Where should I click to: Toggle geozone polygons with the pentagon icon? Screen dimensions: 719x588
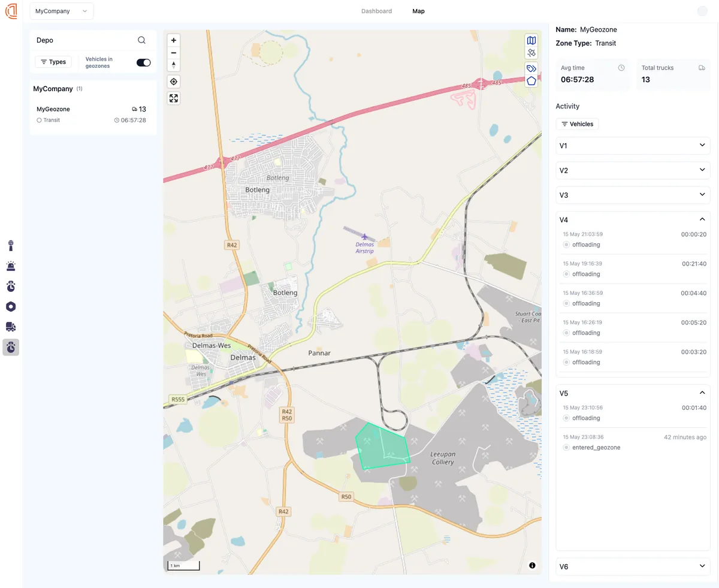[531, 81]
